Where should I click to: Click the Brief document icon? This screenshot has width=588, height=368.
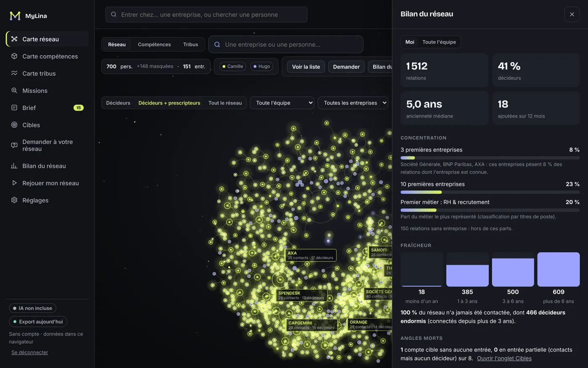pyautogui.click(x=14, y=108)
